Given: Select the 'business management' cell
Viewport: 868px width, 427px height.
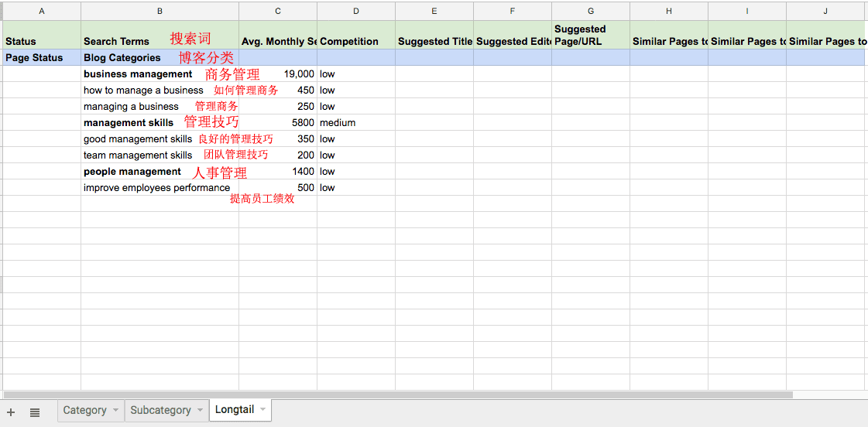Looking at the screenshot, I should click(x=138, y=74).
